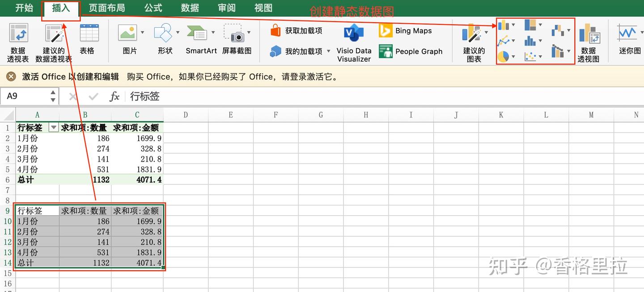Screen dimensions: 644x292
Task: Switch to the 审阅 (Review) tab
Action: [x=227, y=8]
